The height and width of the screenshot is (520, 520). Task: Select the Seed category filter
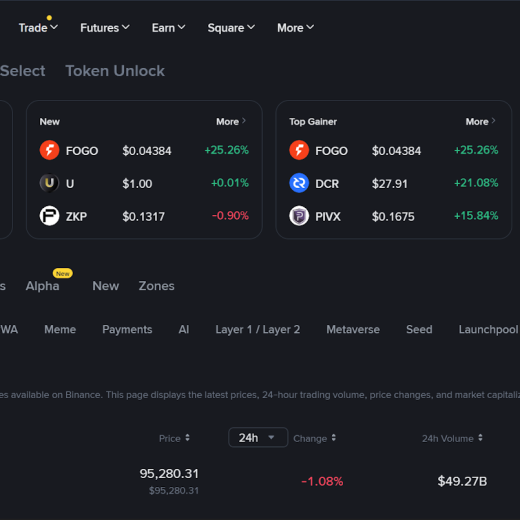[419, 329]
